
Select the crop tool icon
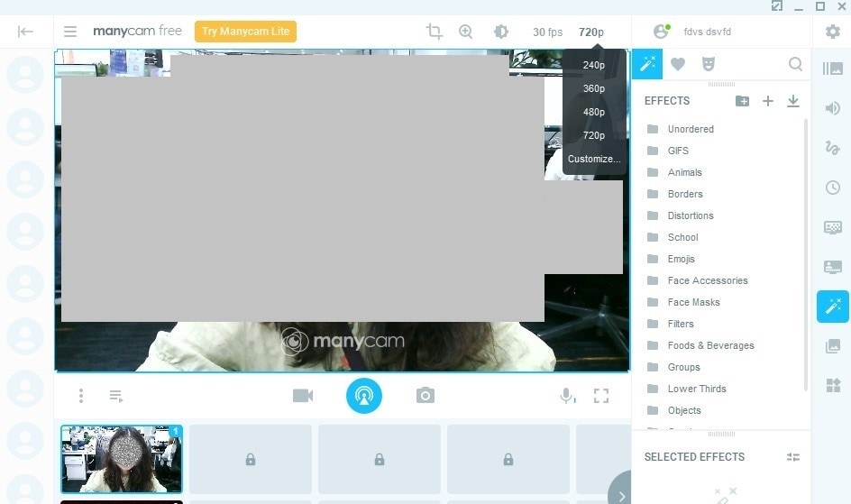434,32
